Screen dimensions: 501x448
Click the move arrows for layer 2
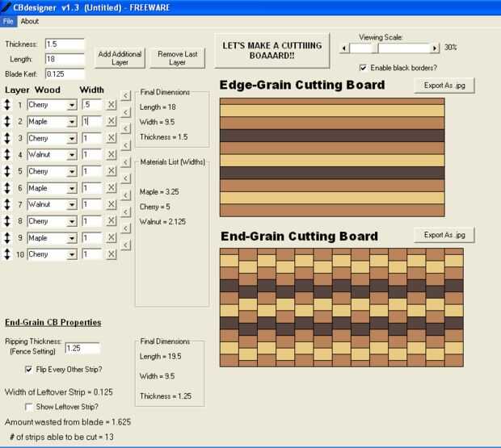point(7,122)
